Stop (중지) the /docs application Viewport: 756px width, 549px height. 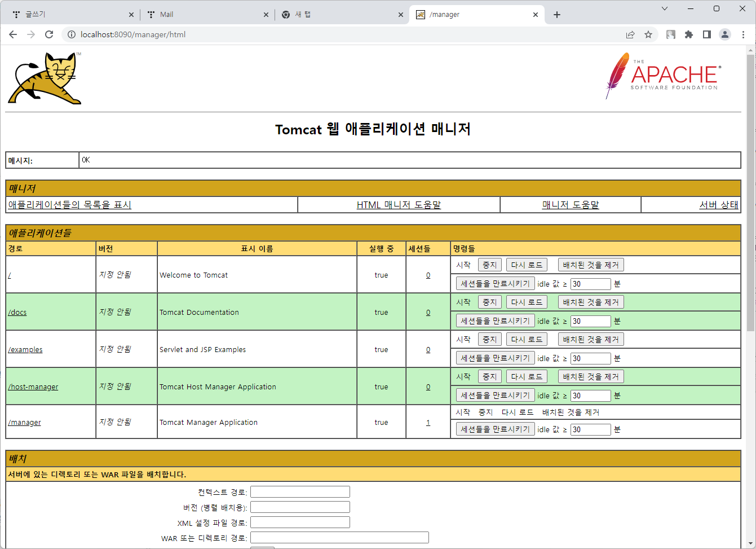click(489, 302)
